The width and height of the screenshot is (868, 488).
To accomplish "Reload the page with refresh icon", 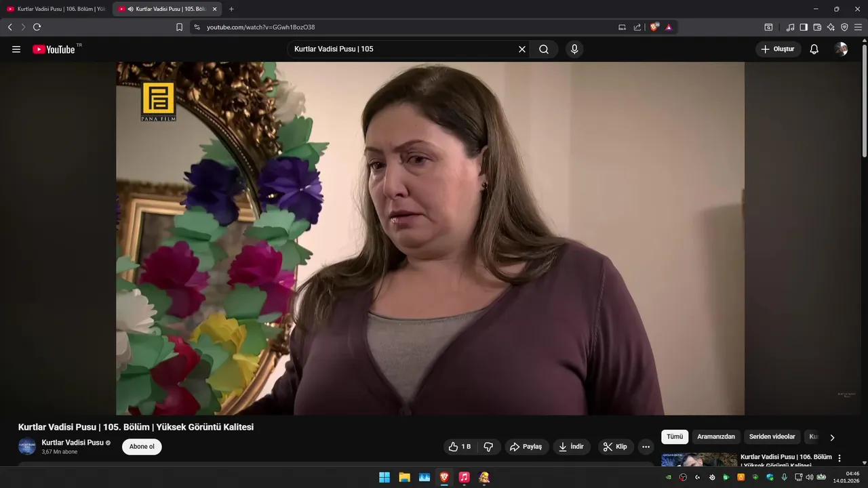I will [x=37, y=27].
